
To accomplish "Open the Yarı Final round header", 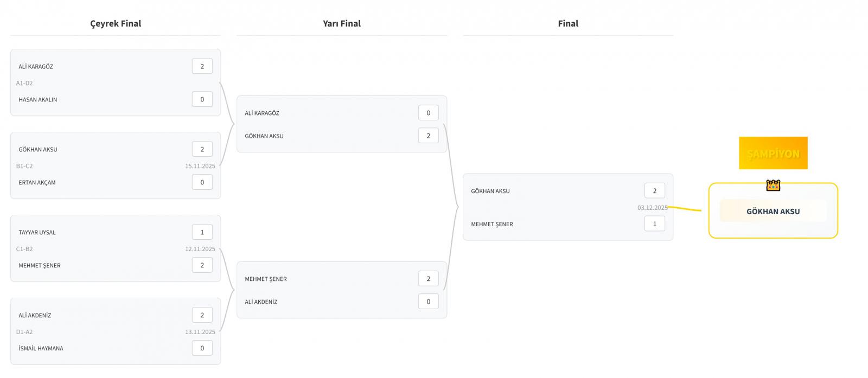I will click(342, 23).
